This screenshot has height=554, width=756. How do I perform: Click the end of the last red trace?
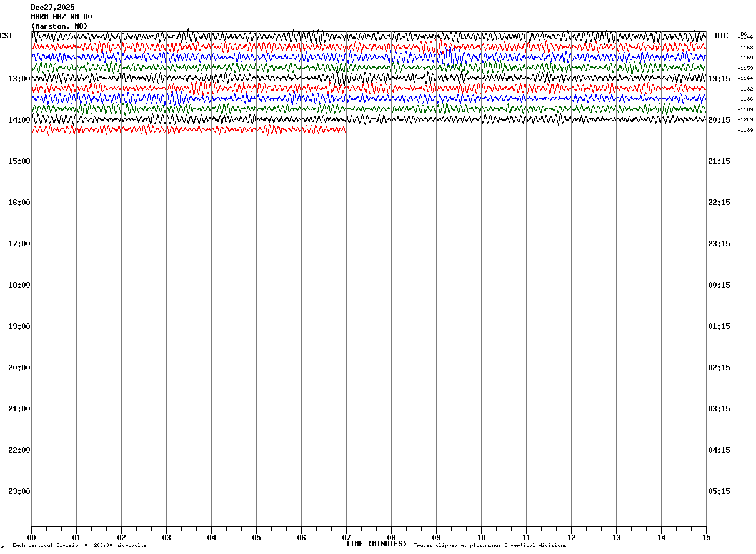[346, 129]
